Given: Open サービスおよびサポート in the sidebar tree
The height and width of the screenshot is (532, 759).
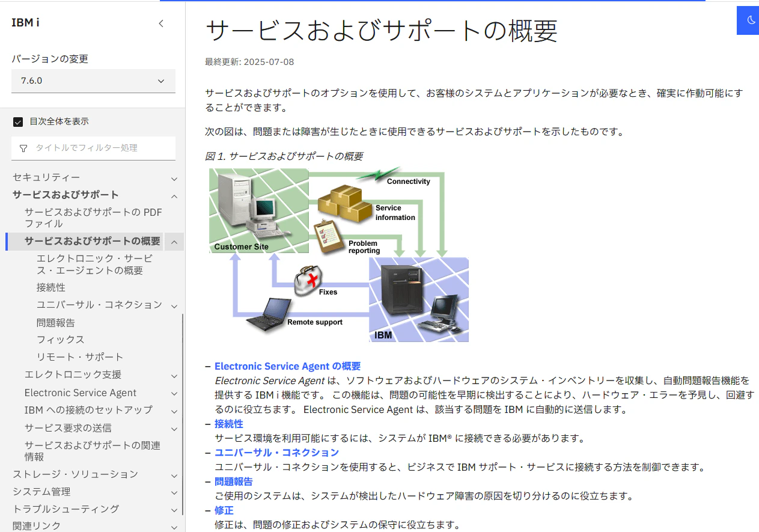Looking at the screenshot, I should [66, 195].
